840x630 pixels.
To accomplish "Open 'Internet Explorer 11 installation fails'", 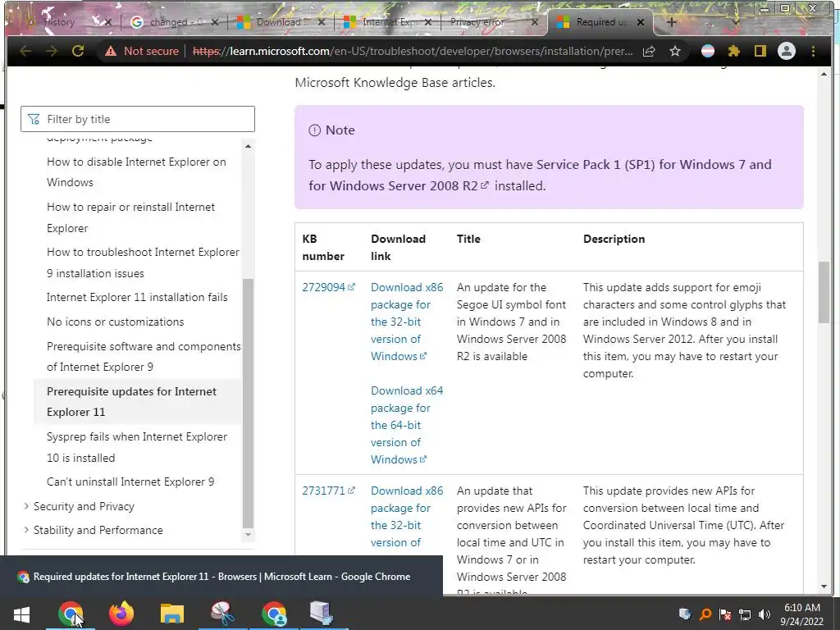I will click(137, 297).
